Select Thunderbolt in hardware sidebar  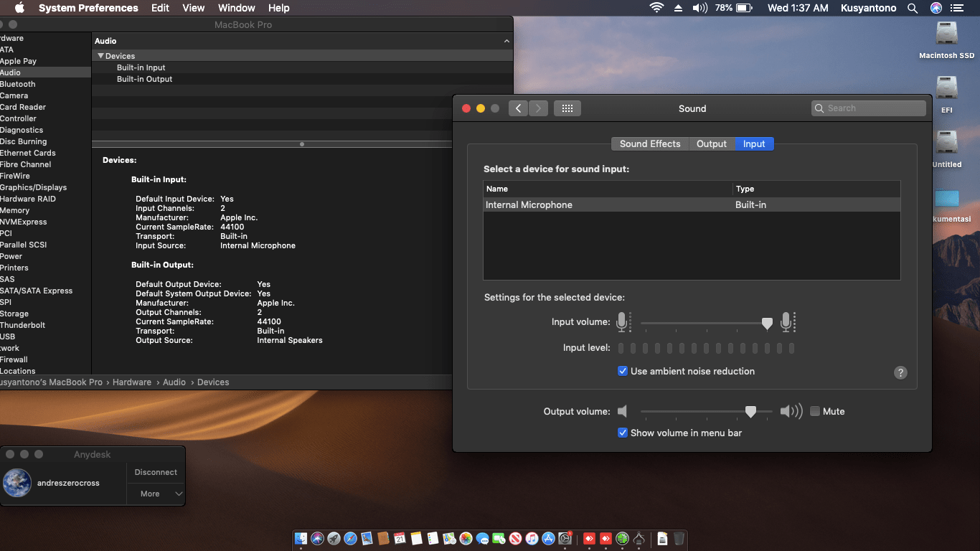pos(23,325)
